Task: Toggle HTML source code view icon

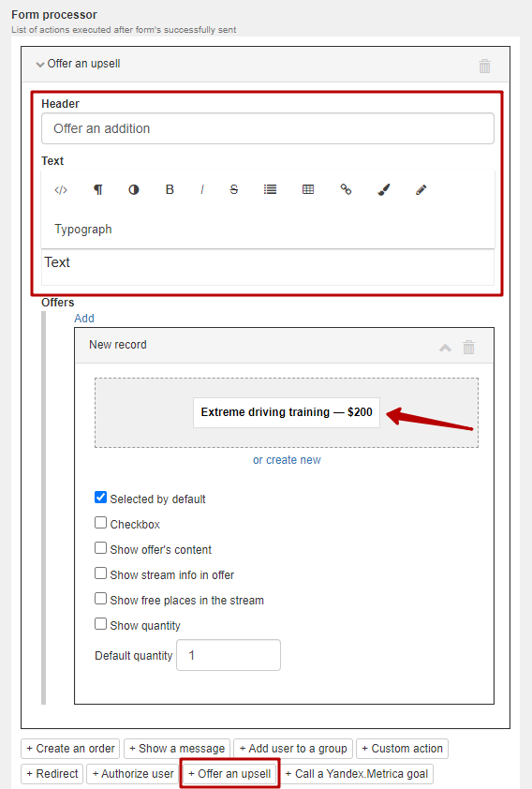Action: (x=61, y=189)
